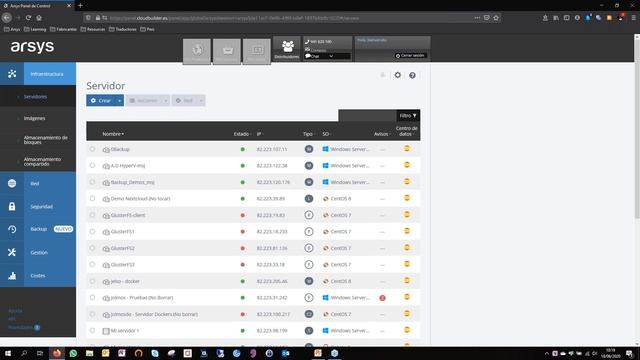
Task: Select the GlusterFS-client row radio button
Action: coord(92,215)
